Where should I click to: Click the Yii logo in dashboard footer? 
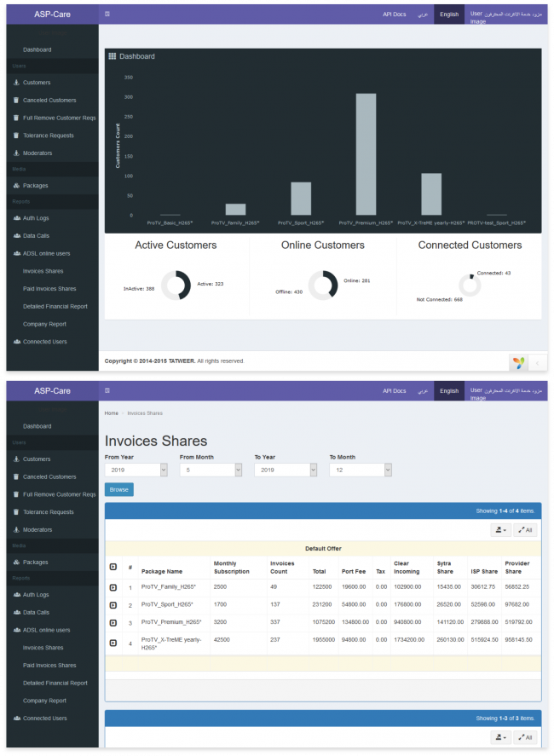[518, 362]
